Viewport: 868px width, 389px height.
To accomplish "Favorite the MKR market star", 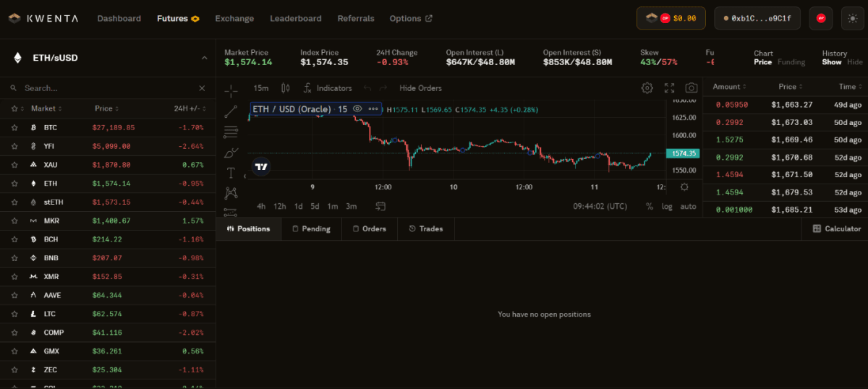I will pyautogui.click(x=14, y=221).
